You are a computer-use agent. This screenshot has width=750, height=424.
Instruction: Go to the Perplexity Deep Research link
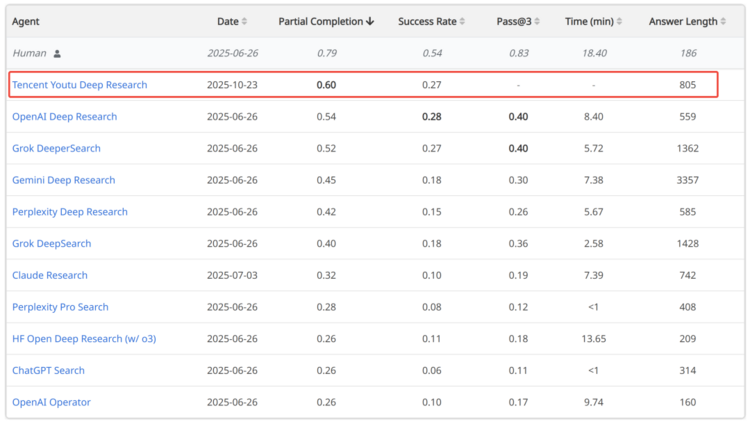click(70, 212)
